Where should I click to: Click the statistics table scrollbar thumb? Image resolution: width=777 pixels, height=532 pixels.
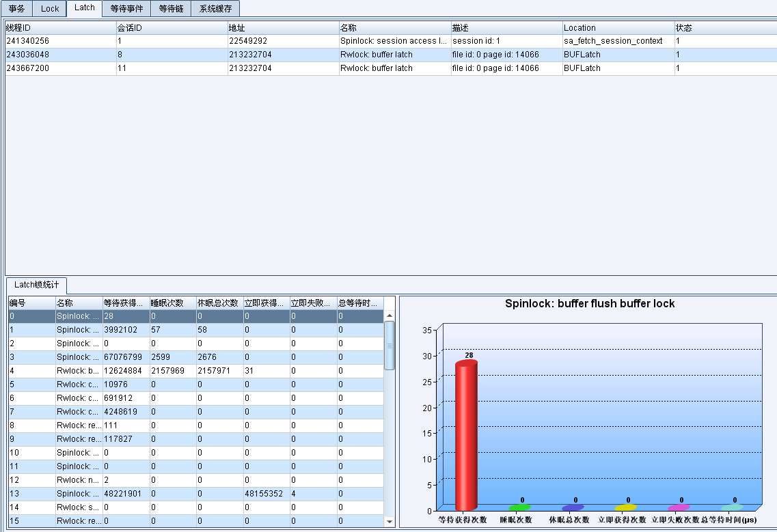(x=390, y=346)
